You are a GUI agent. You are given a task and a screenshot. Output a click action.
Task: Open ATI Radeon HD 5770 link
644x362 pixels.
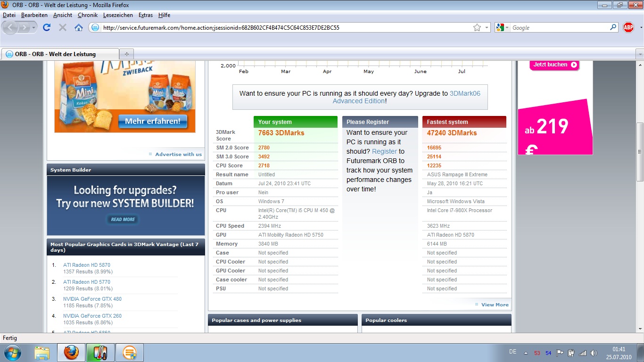[x=87, y=282]
